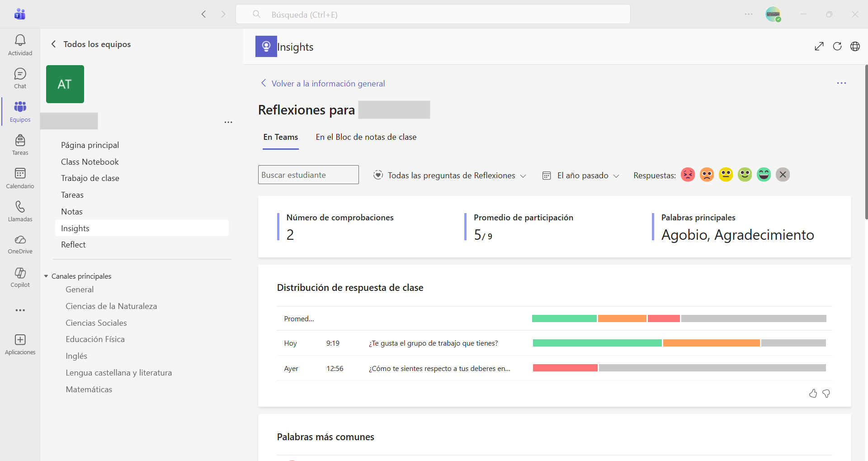Image resolution: width=868 pixels, height=461 pixels.
Task: Open the Ciencias Sociales channel
Action: [96, 323]
